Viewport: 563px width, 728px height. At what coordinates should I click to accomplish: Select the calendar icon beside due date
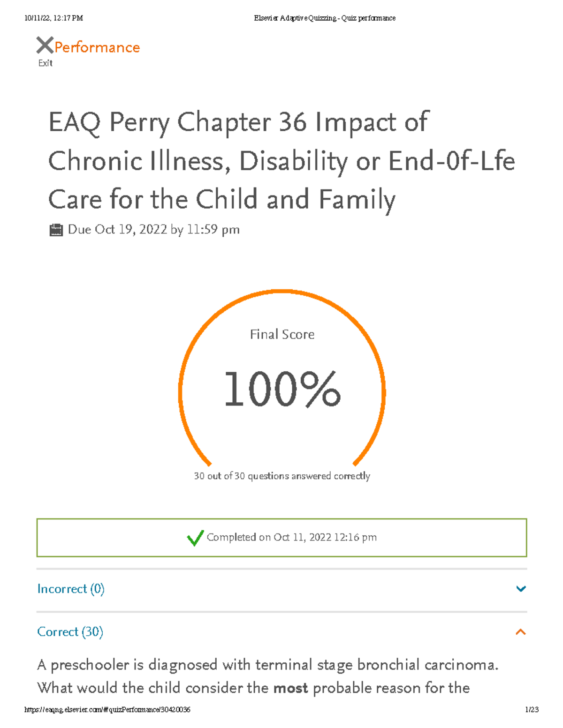56,229
